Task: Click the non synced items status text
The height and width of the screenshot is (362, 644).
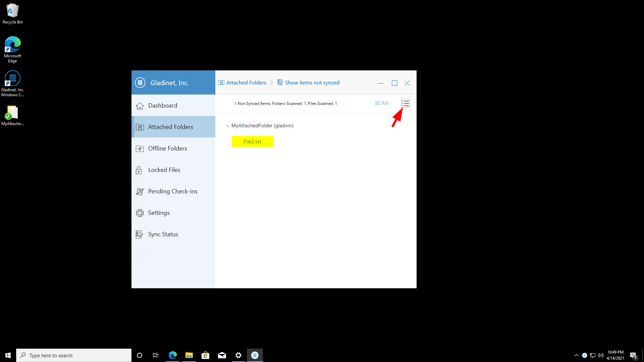Action: coord(286,104)
